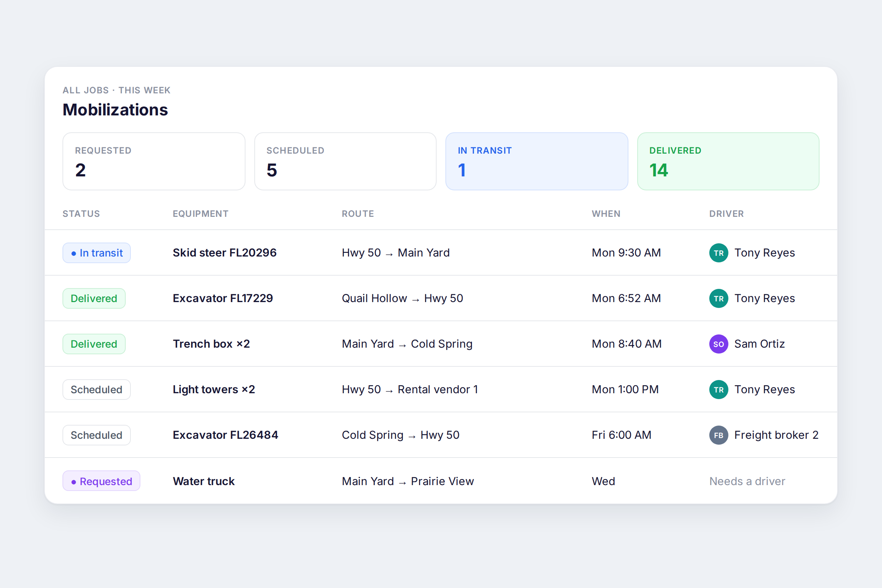Click the Mon 8:40 AM time
This screenshot has width=882, height=588.
click(627, 344)
